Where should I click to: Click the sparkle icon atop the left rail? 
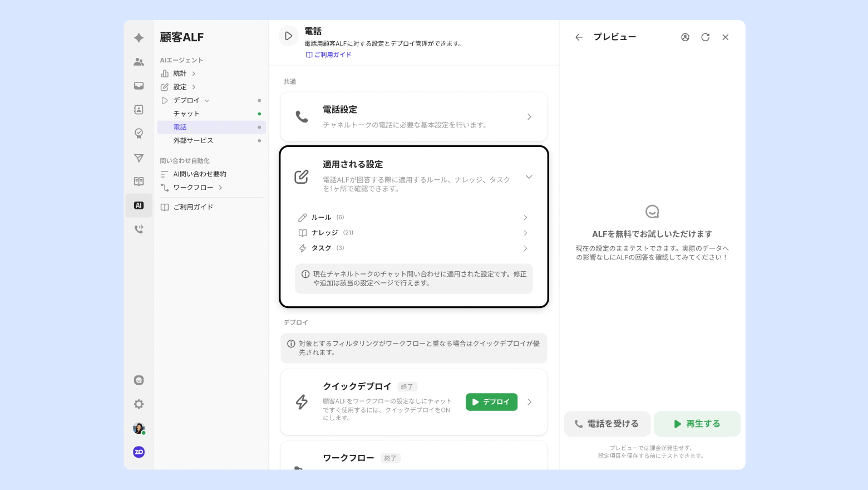[139, 38]
